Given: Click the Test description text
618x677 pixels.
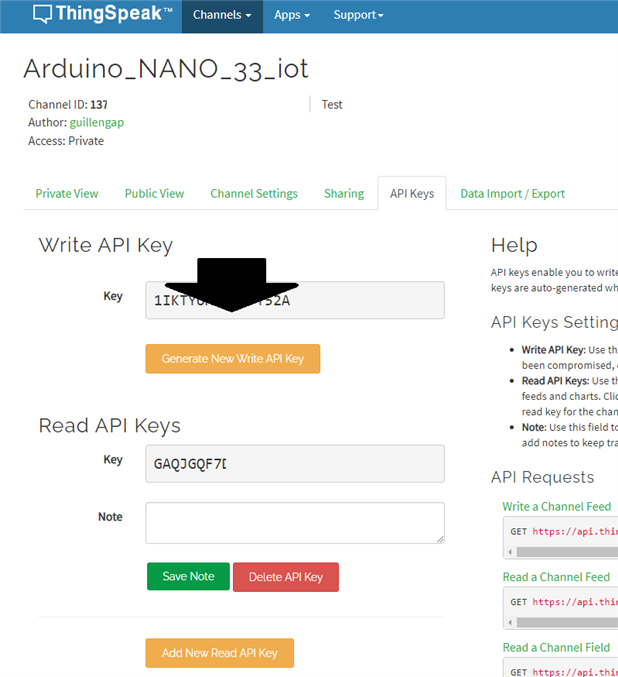Looking at the screenshot, I should coord(332,104).
